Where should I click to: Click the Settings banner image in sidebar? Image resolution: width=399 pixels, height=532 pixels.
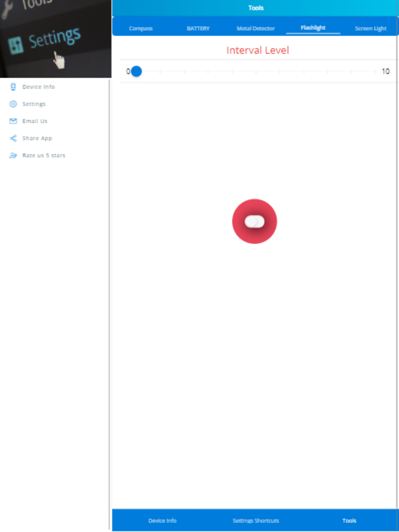pyautogui.click(x=56, y=39)
